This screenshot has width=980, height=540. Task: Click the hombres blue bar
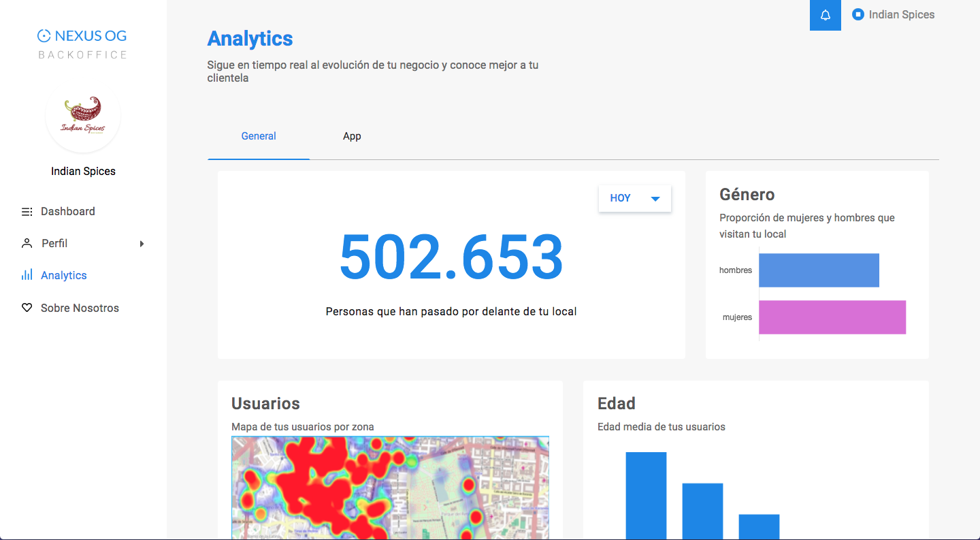[x=819, y=270]
